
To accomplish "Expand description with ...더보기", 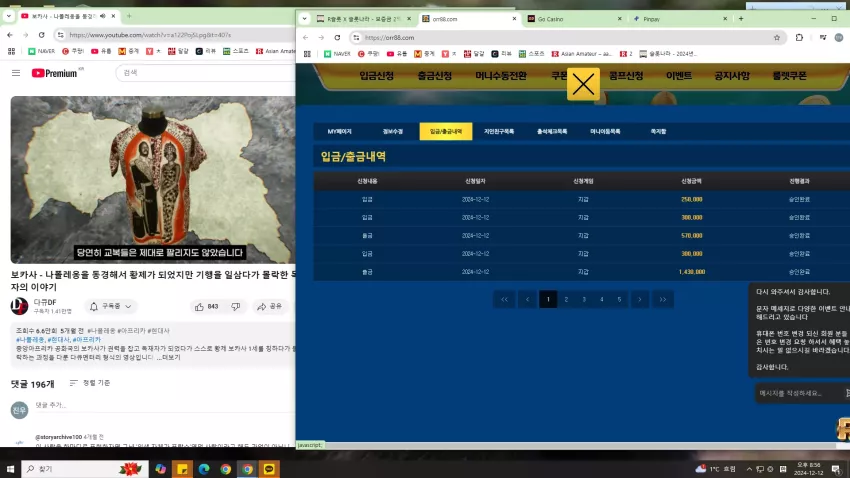I will (169, 357).
